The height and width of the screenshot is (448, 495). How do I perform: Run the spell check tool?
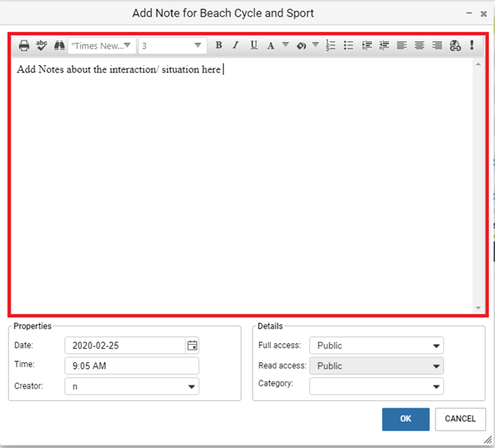[x=41, y=46]
